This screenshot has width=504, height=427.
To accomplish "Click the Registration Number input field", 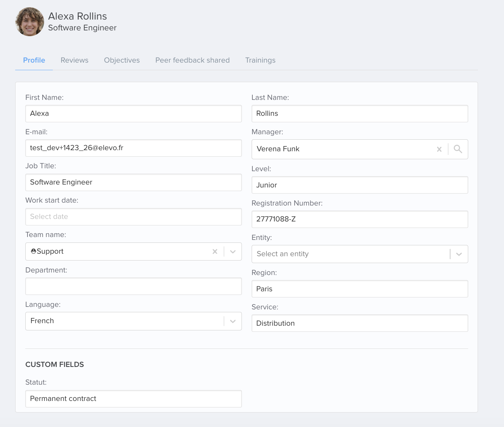I will pos(360,219).
